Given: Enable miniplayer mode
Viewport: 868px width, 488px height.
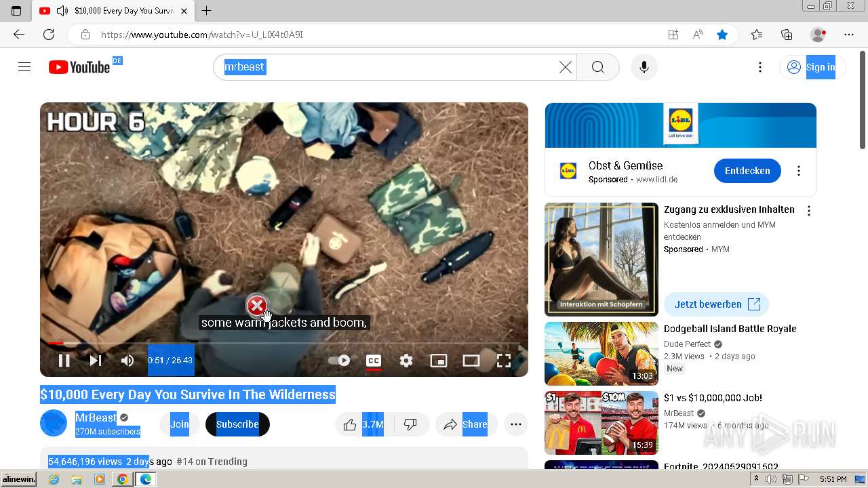Looking at the screenshot, I should 439,361.
